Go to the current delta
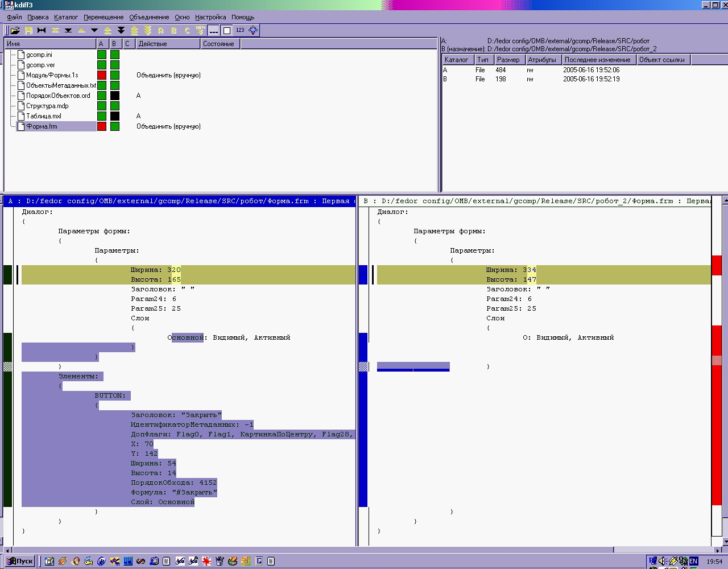The width and height of the screenshot is (728, 569). [x=55, y=30]
